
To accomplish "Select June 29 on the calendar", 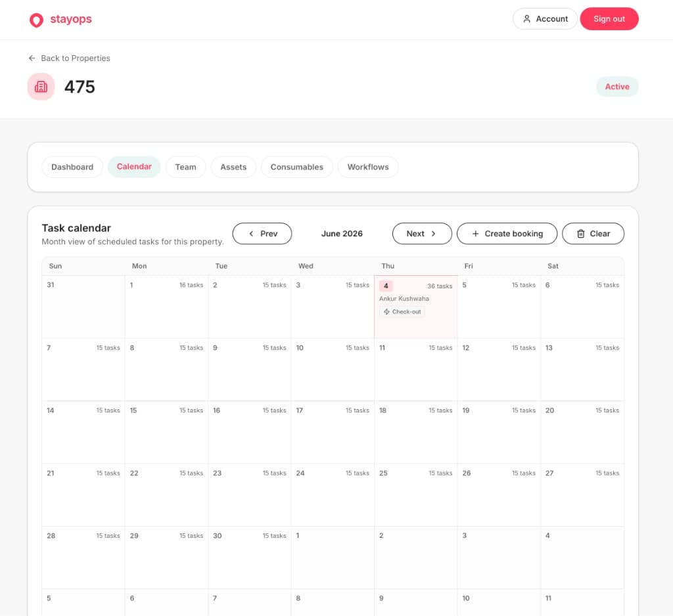I will pos(166,558).
